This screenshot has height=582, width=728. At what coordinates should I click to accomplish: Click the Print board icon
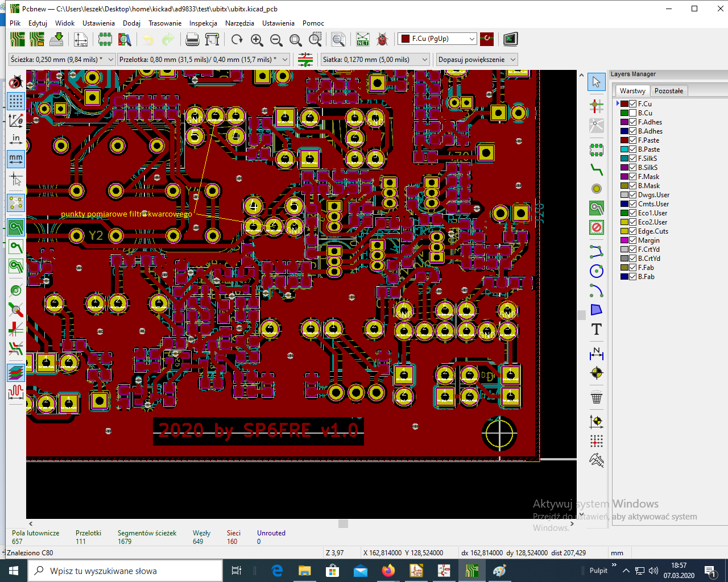pyautogui.click(x=192, y=39)
